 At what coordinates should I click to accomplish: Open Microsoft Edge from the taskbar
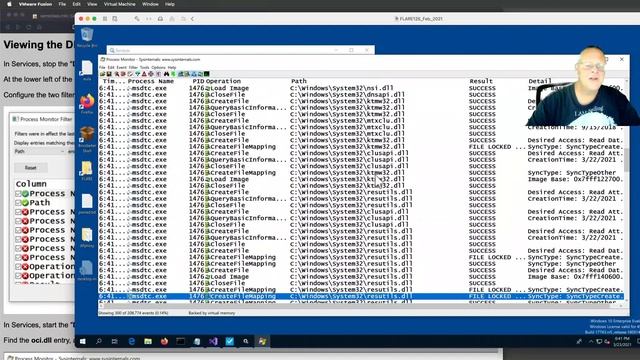(131, 341)
